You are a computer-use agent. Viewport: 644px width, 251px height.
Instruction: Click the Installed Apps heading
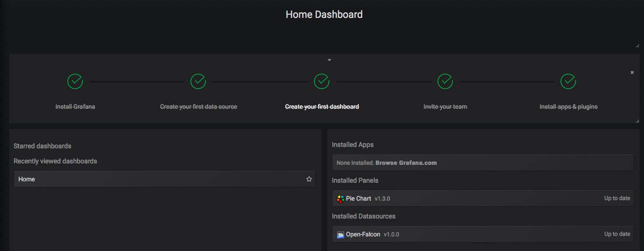(x=353, y=145)
